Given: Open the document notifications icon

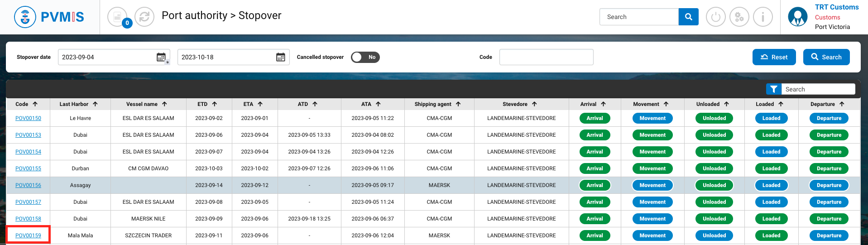Looking at the screenshot, I should tap(117, 17).
